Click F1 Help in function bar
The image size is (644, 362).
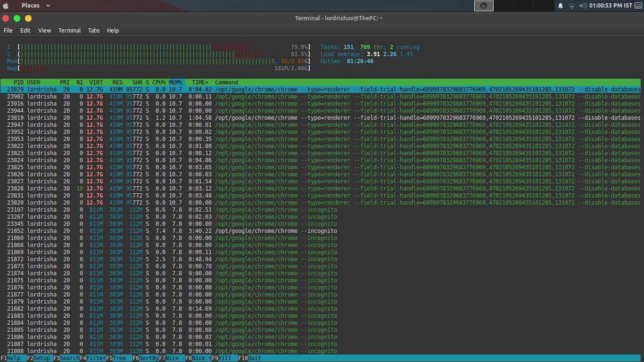tap(14, 358)
